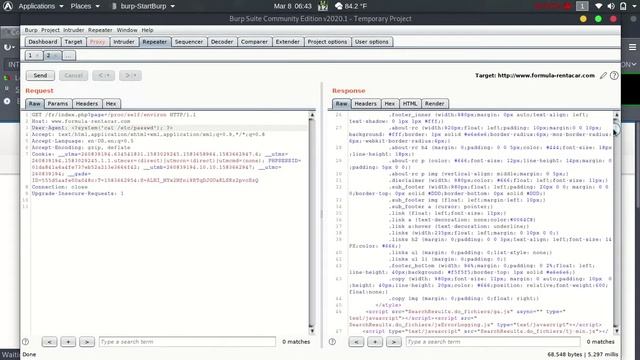Show request Headers tab
The image size is (640, 360).
(87, 104)
